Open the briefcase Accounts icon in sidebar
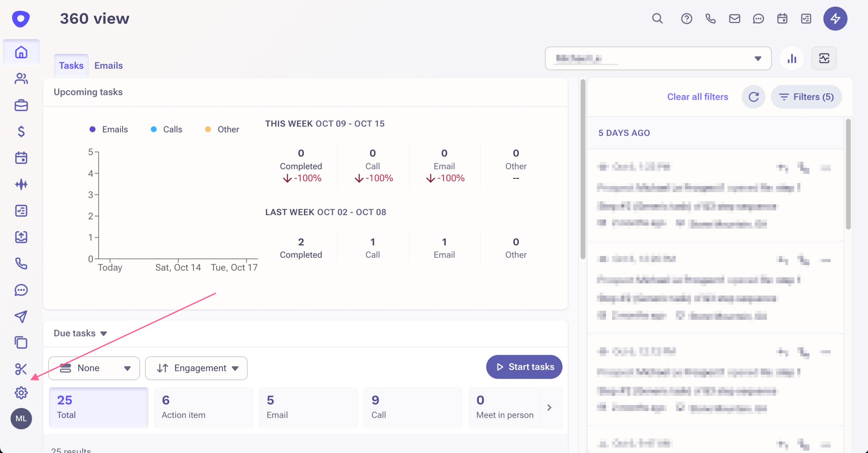The height and width of the screenshot is (453, 868). point(21,105)
